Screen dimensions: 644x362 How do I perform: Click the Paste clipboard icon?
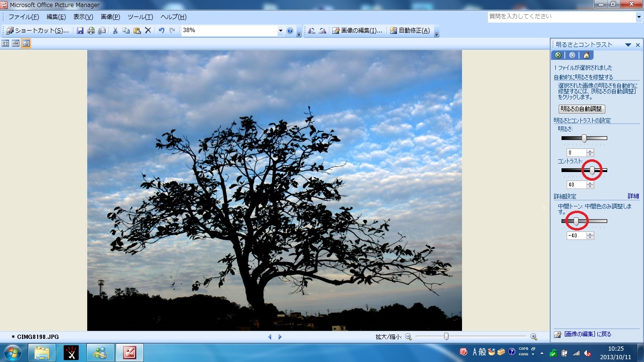137,31
